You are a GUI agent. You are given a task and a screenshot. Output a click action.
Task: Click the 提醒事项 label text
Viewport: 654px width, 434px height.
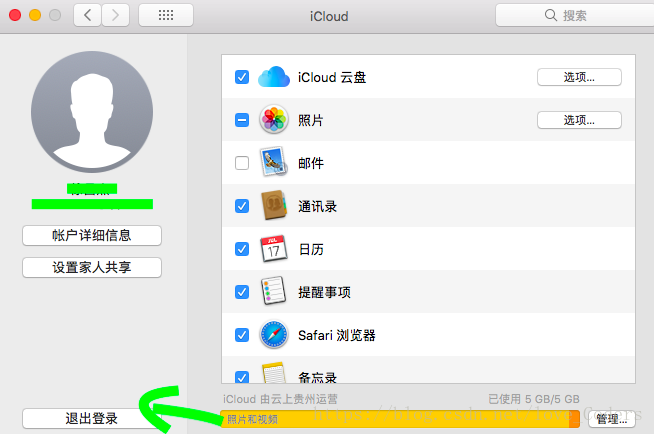(324, 292)
